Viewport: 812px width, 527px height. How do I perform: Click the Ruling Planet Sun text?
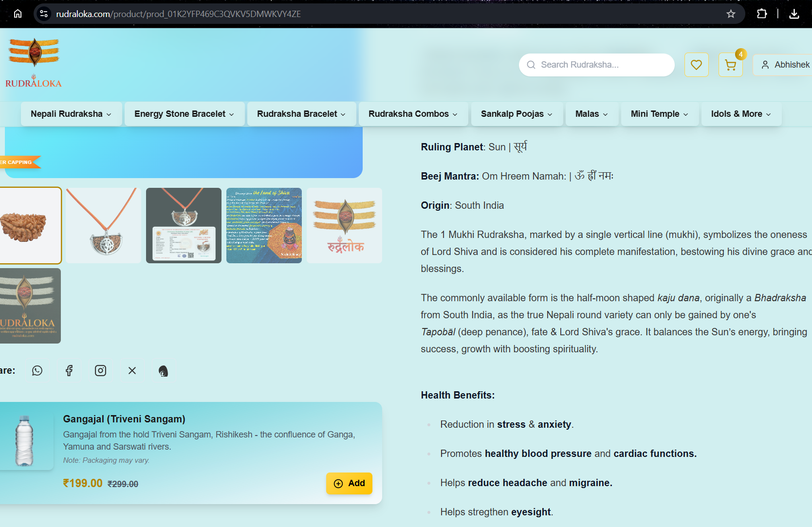coord(474,147)
